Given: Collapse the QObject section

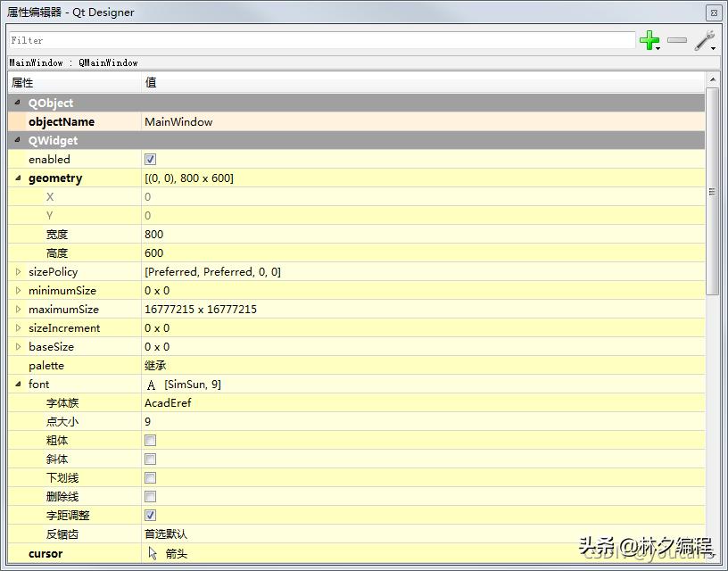Looking at the screenshot, I should [x=18, y=103].
